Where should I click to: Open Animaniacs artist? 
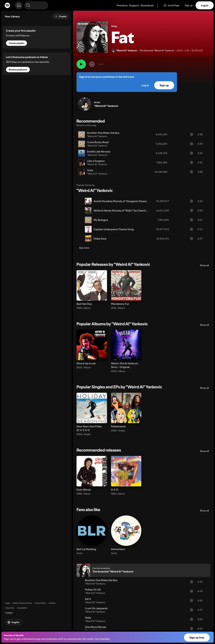click(x=126, y=530)
